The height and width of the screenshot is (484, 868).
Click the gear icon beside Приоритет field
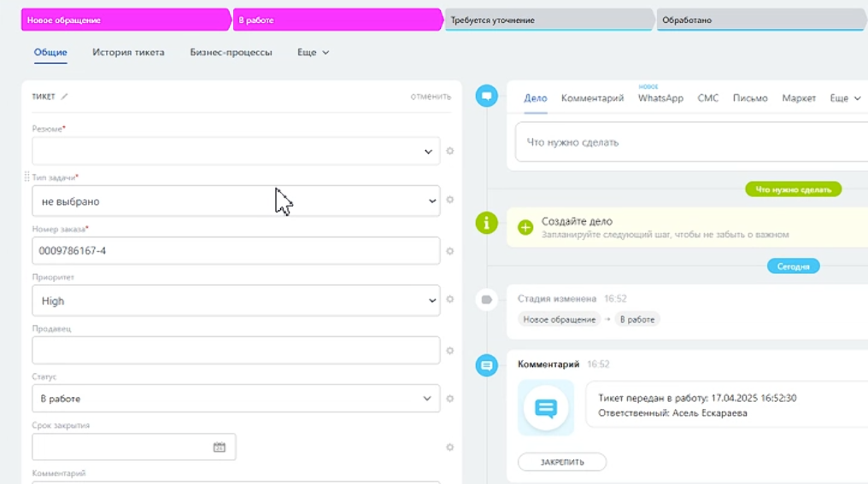pyautogui.click(x=449, y=300)
